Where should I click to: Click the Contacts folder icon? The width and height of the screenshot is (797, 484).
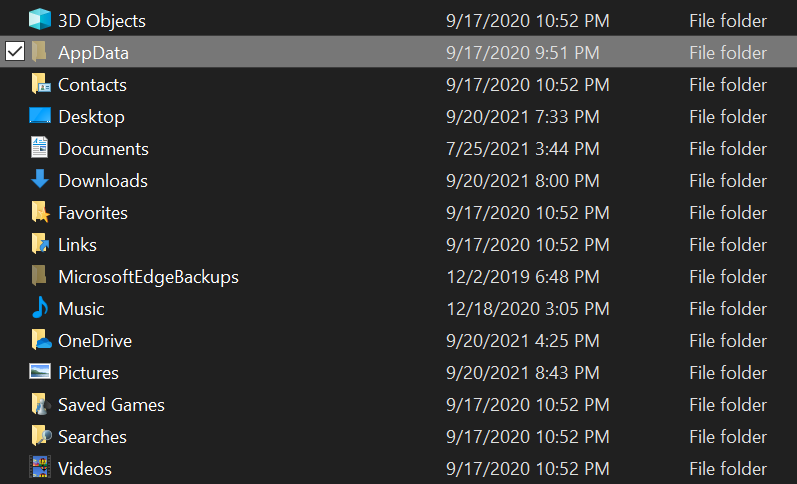point(40,84)
